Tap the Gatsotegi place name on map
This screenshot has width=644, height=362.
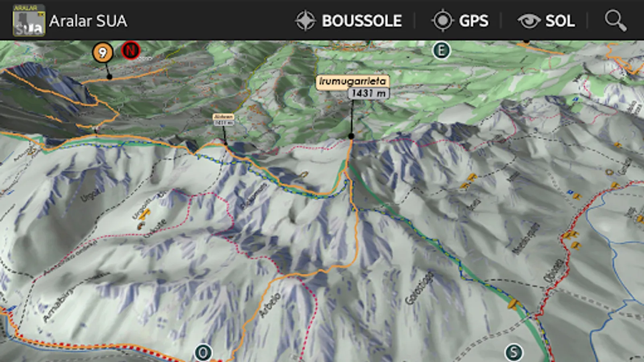419,288
